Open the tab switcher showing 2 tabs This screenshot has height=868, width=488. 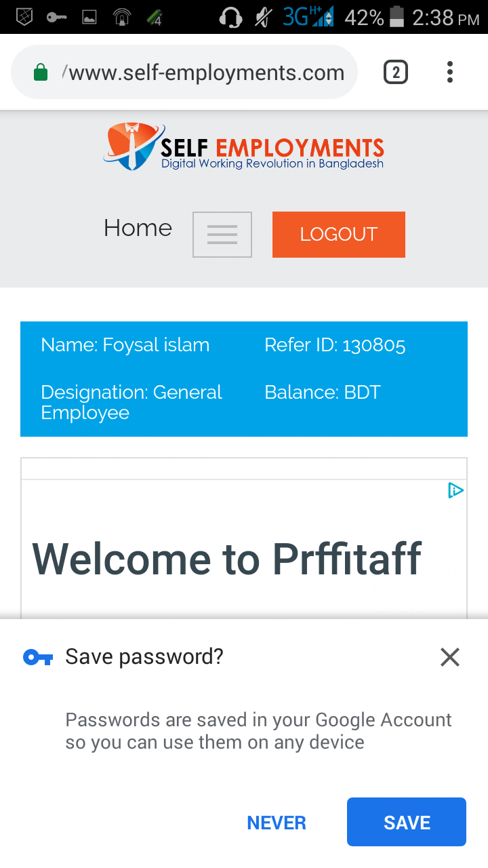point(396,72)
